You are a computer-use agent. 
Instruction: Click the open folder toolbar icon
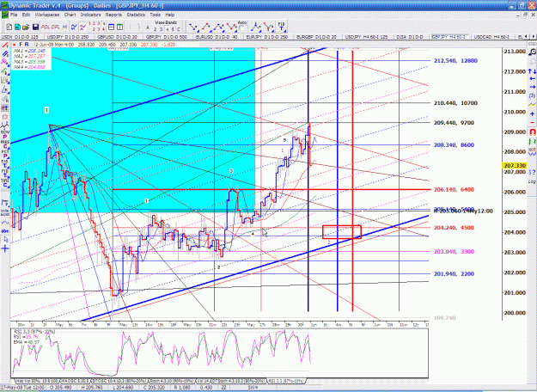point(26,27)
